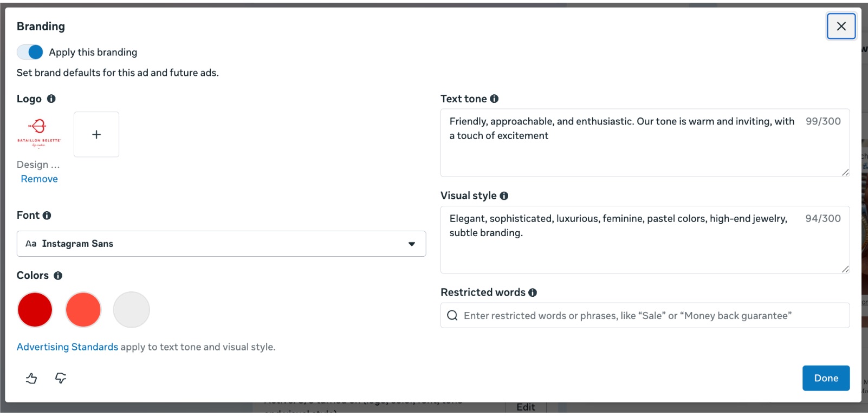Click the thumbs down feedback icon

[x=61, y=378]
